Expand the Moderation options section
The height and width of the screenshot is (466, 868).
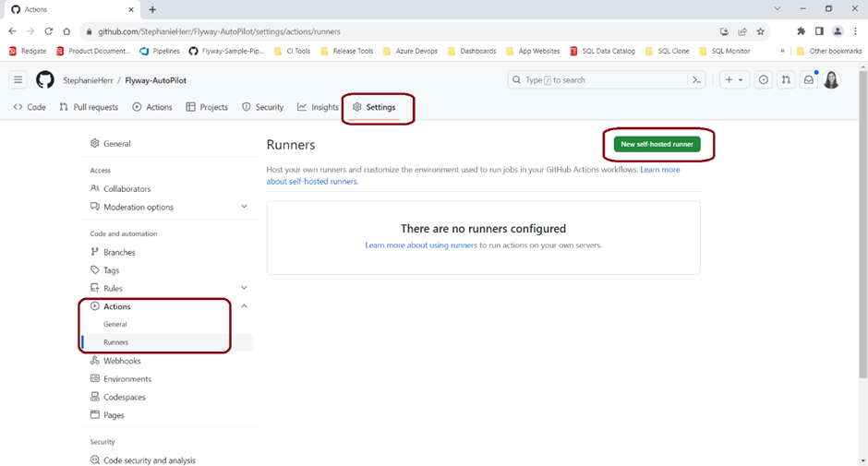tap(244, 207)
